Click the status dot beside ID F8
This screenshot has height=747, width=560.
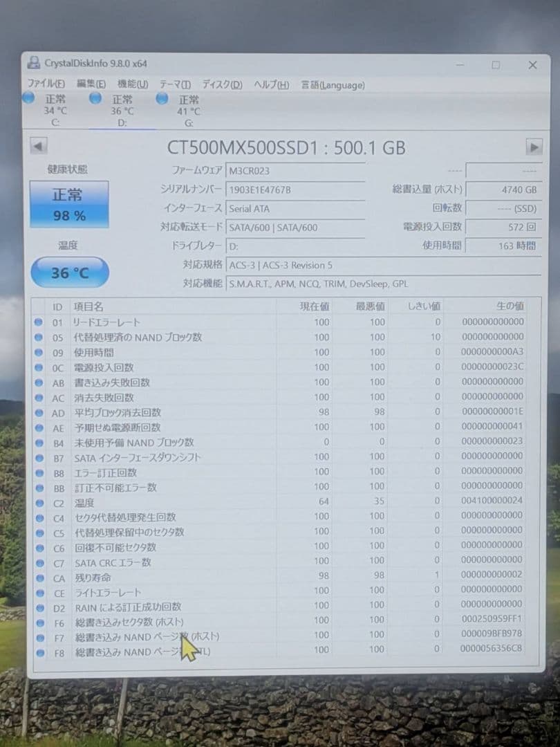coord(41,653)
